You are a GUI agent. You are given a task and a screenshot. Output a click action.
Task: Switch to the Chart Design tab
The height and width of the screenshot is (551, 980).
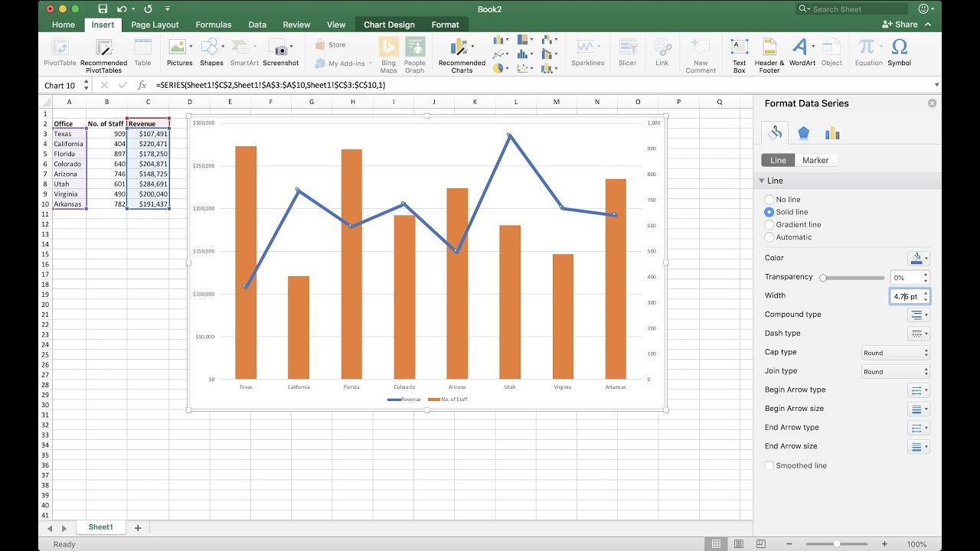pos(388,24)
